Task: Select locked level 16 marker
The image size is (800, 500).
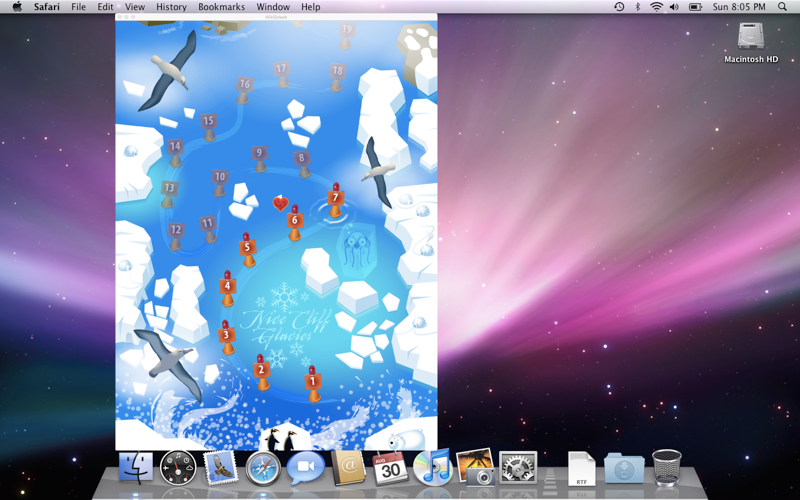Action: pyautogui.click(x=244, y=90)
